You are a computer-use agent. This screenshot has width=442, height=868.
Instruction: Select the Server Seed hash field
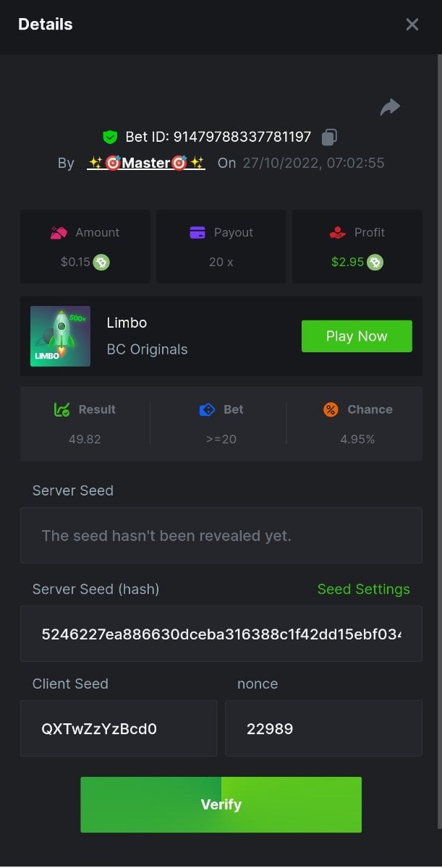221,634
